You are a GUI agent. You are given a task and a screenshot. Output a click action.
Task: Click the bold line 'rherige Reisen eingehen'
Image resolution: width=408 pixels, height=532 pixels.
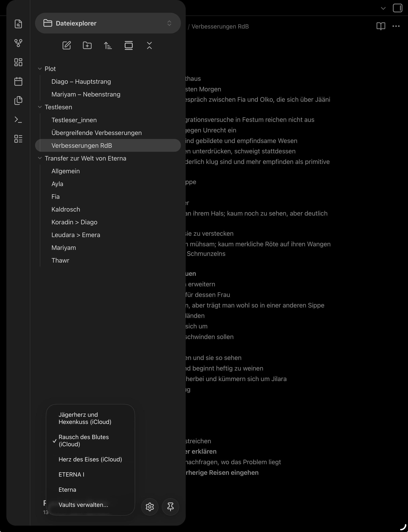[x=222, y=472]
